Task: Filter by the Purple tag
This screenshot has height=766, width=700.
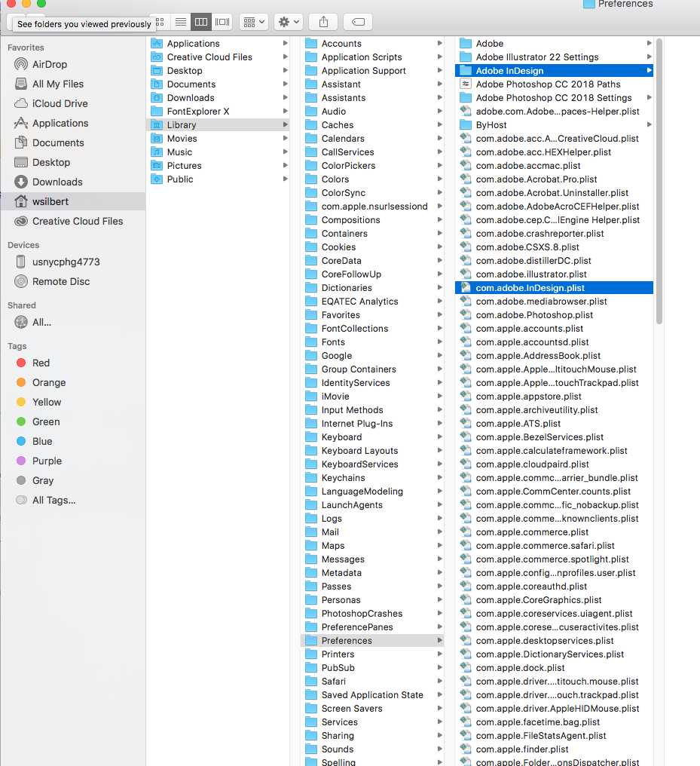Action: pos(73,461)
